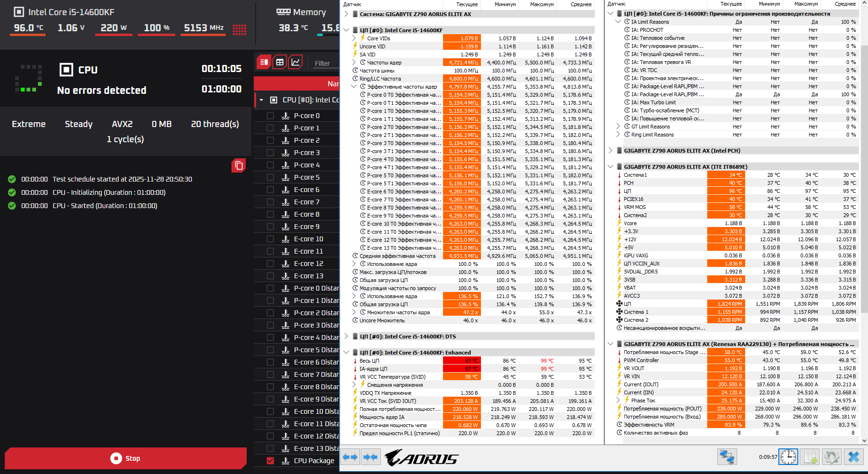This screenshot has height=474, width=868.
Task: Tick the P-core 5 checkbox
Action: 270,177
